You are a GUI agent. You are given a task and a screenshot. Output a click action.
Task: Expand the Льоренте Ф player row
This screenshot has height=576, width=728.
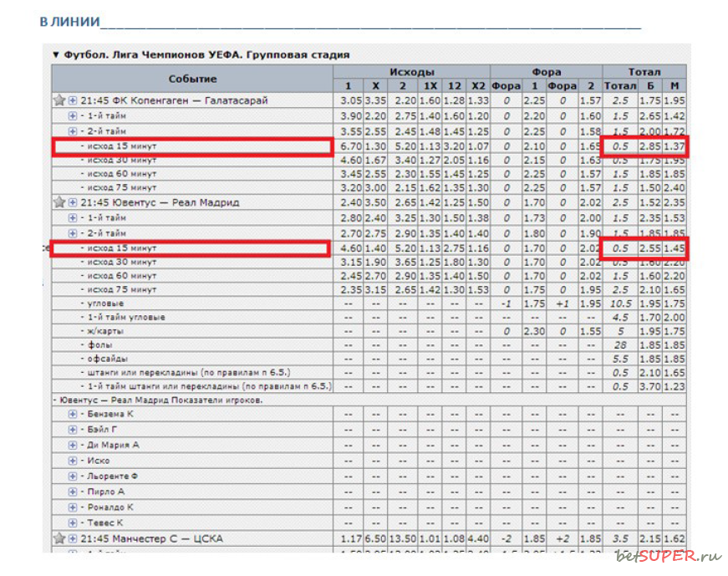click(73, 477)
